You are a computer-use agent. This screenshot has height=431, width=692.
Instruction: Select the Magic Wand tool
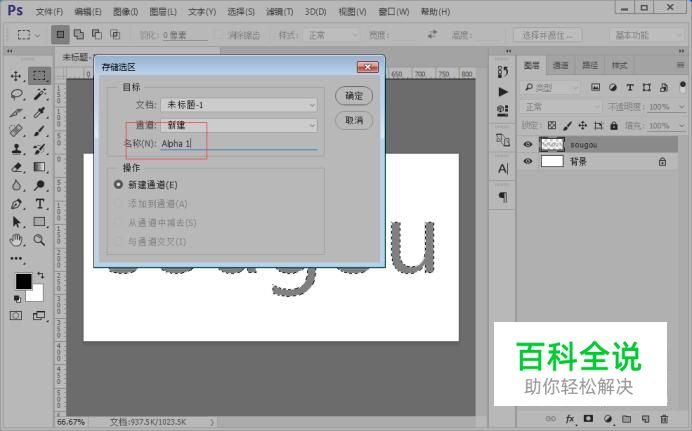click(40, 94)
